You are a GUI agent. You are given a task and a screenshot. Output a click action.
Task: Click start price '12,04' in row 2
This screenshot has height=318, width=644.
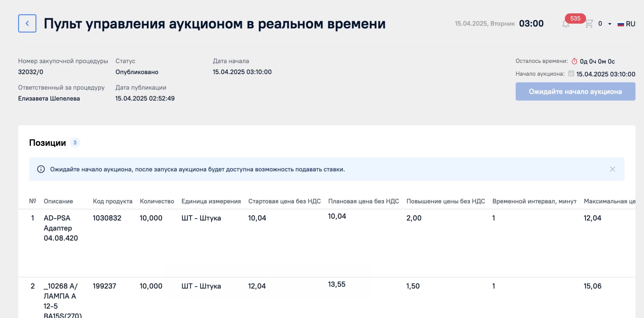(257, 286)
